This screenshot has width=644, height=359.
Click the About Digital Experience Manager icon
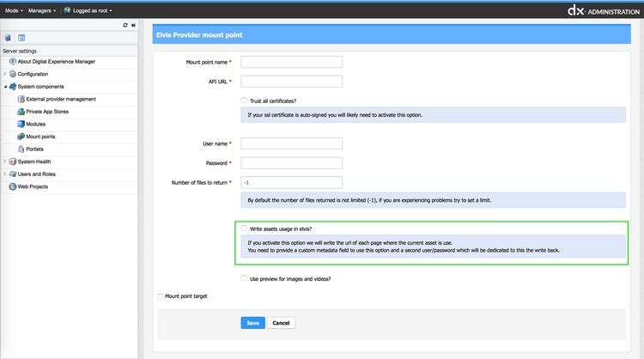(x=13, y=62)
